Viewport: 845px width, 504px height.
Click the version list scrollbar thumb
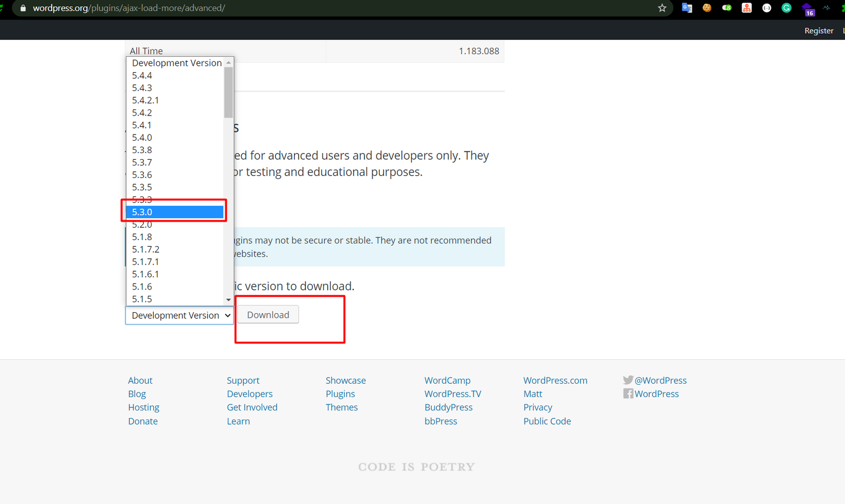coord(228,92)
